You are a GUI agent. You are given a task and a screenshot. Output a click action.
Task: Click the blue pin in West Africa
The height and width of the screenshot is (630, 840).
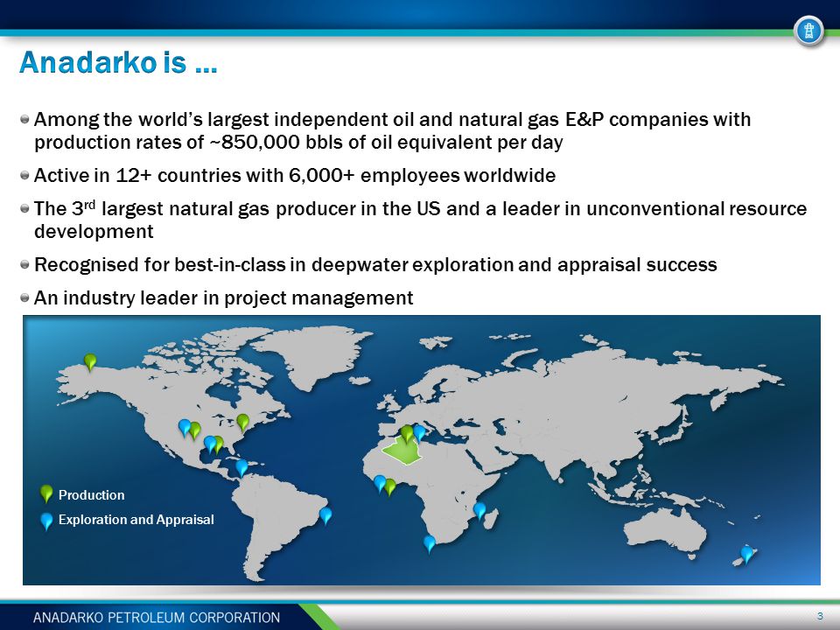pos(380,483)
